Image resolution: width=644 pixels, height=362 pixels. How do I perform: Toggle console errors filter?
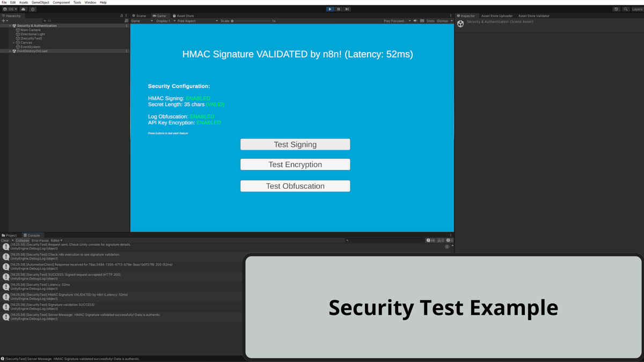click(450, 240)
